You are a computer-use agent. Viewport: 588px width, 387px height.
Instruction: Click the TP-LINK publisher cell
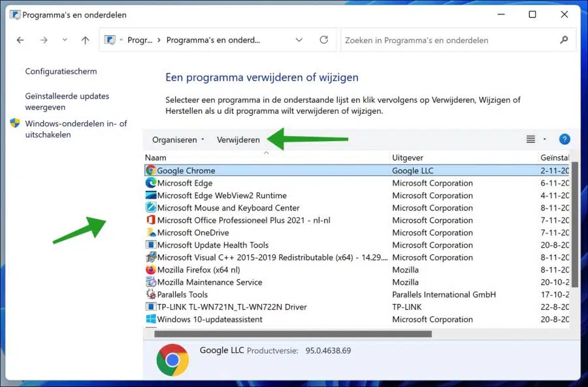(407, 307)
